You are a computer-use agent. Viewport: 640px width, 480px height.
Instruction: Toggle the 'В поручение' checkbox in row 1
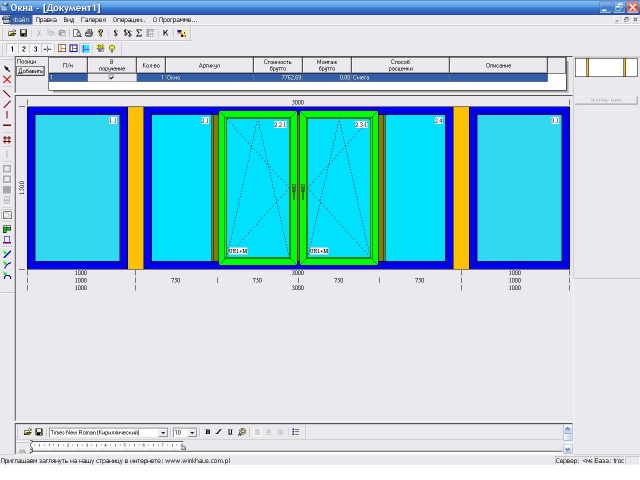(111, 77)
